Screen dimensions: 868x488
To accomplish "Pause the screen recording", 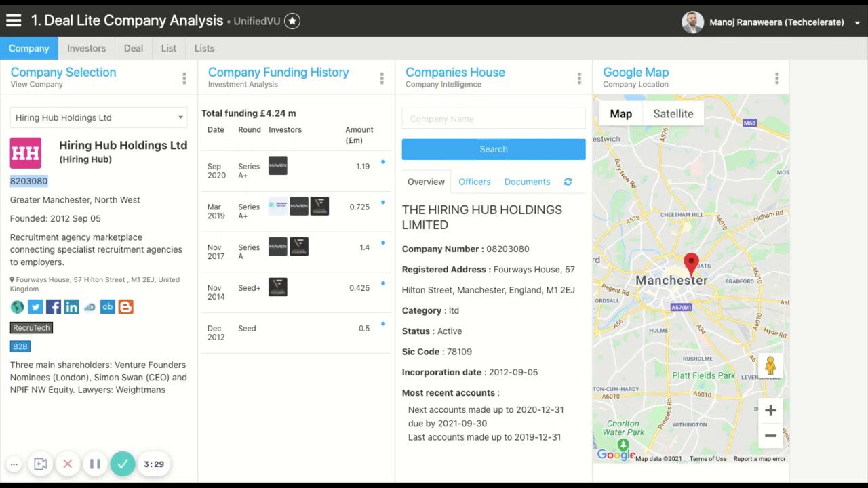I will [95, 464].
